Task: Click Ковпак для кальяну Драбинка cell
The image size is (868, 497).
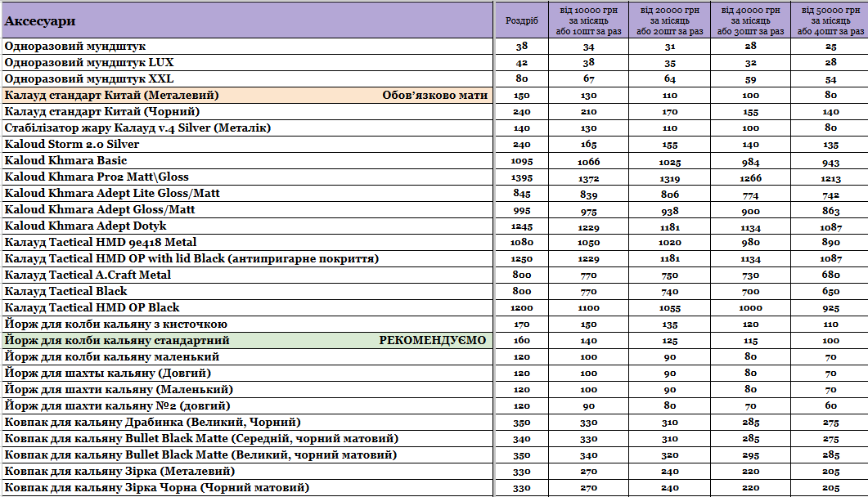Action: (x=152, y=422)
